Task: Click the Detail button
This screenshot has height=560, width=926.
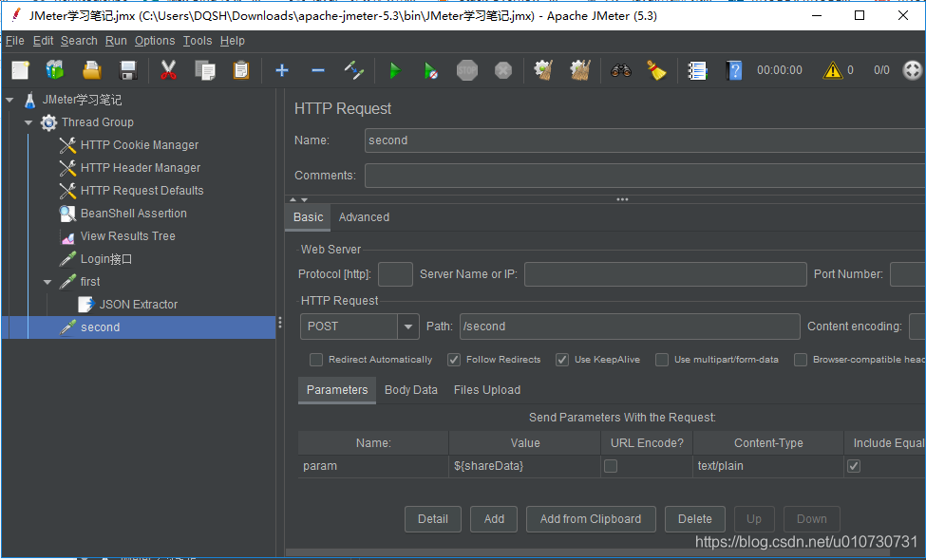Action: [433, 519]
